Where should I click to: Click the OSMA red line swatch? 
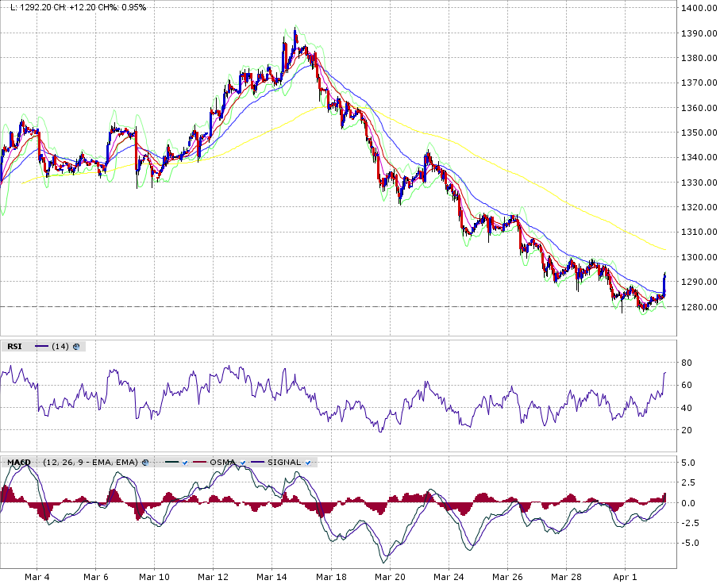200,463
